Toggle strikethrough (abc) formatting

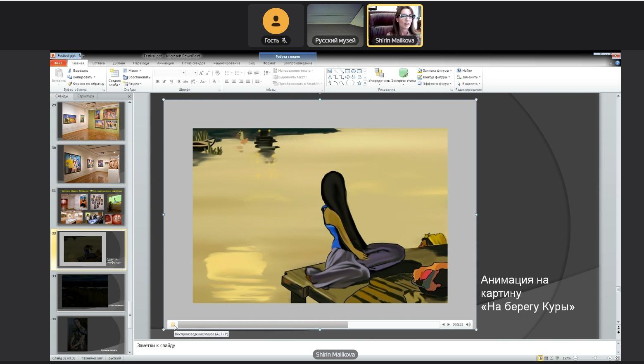186,81
